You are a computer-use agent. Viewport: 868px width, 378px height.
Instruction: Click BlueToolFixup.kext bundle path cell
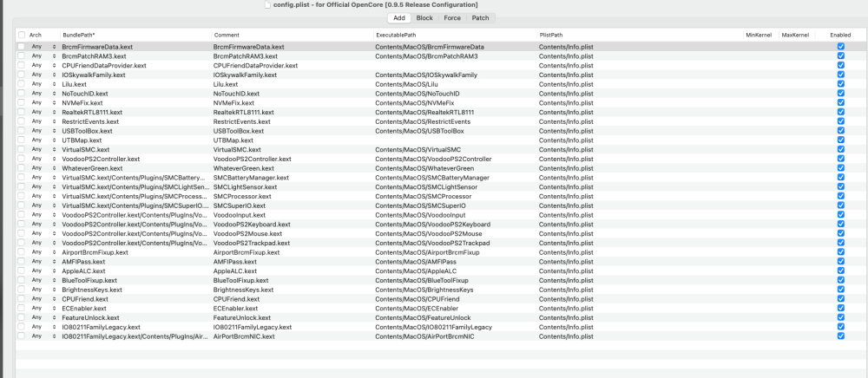(x=89, y=280)
